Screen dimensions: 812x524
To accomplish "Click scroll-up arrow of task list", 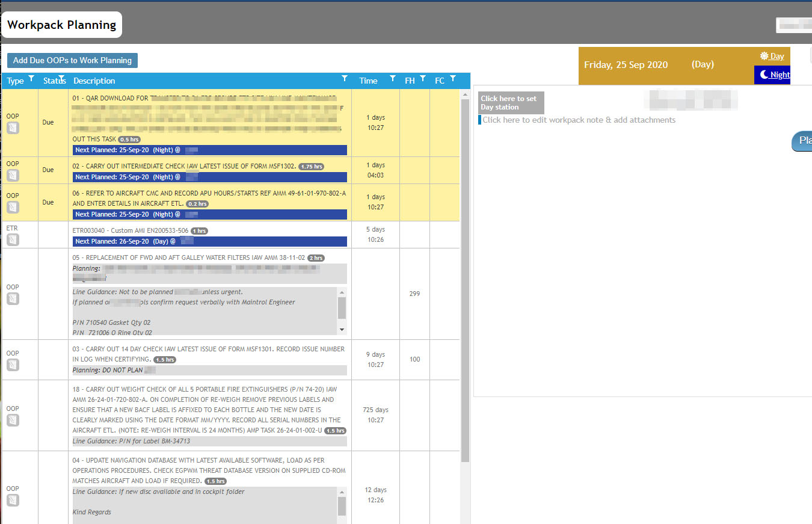I will point(466,94).
